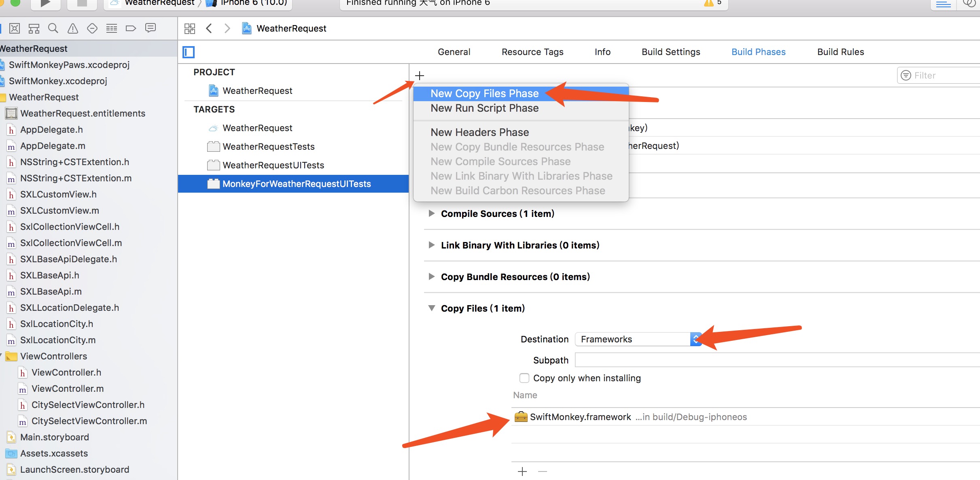Open the symbol navigator icon
The image size is (980, 480).
(15, 28)
